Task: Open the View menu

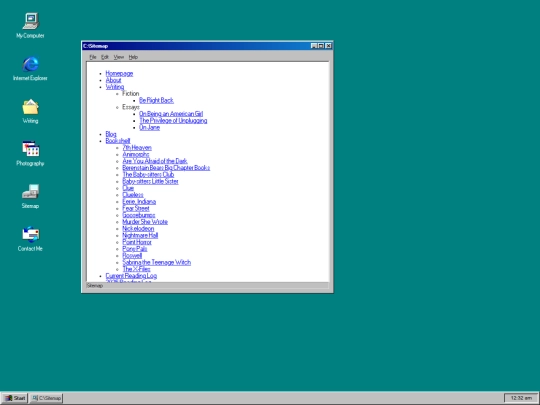Action: tap(119, 57)
